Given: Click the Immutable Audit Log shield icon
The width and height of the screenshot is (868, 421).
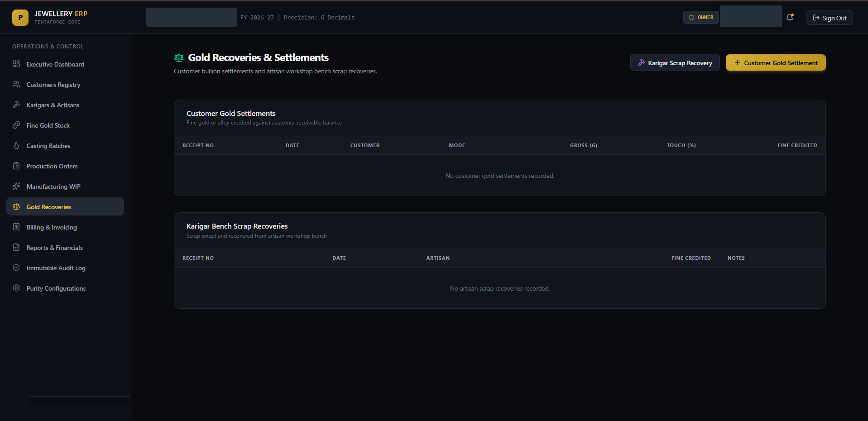Looking at the screenshot, I should pos(16,268).
